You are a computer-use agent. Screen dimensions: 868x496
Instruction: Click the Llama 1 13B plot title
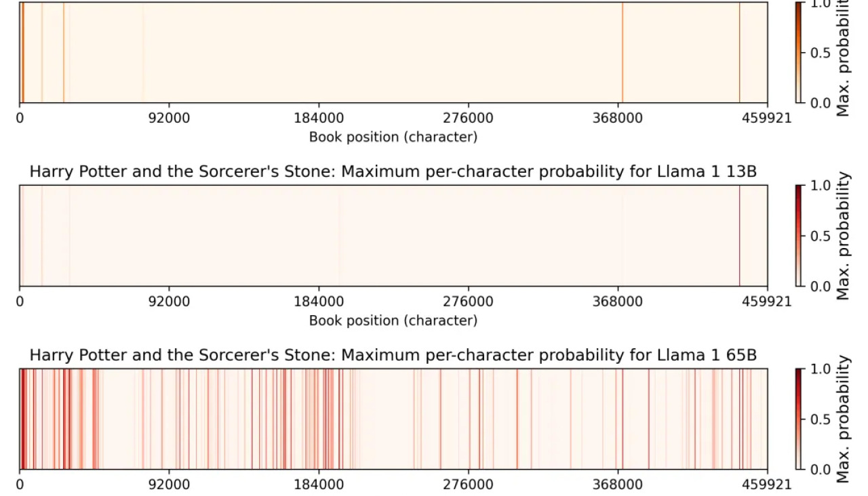click(393, 172)
